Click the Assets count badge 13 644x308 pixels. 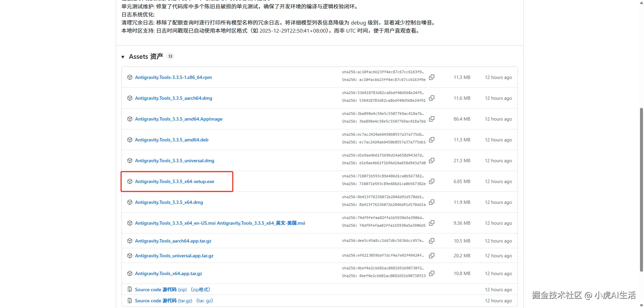170,56
